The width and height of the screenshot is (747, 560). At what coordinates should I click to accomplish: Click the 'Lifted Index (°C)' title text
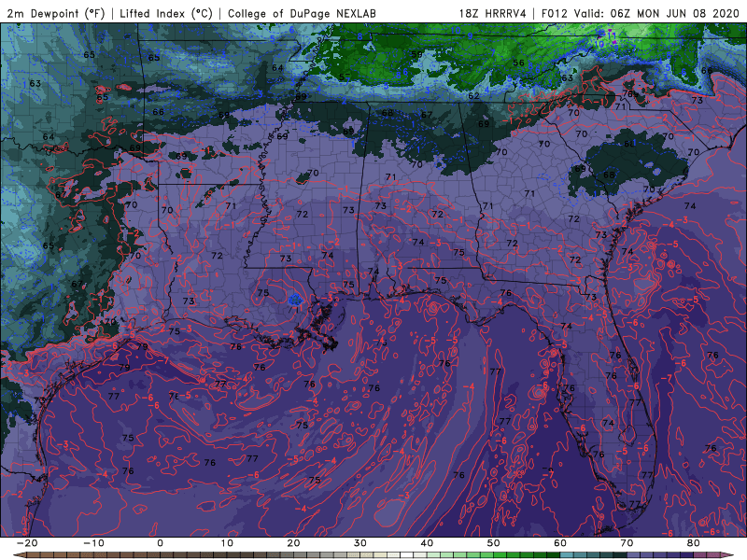pos(166,13)
